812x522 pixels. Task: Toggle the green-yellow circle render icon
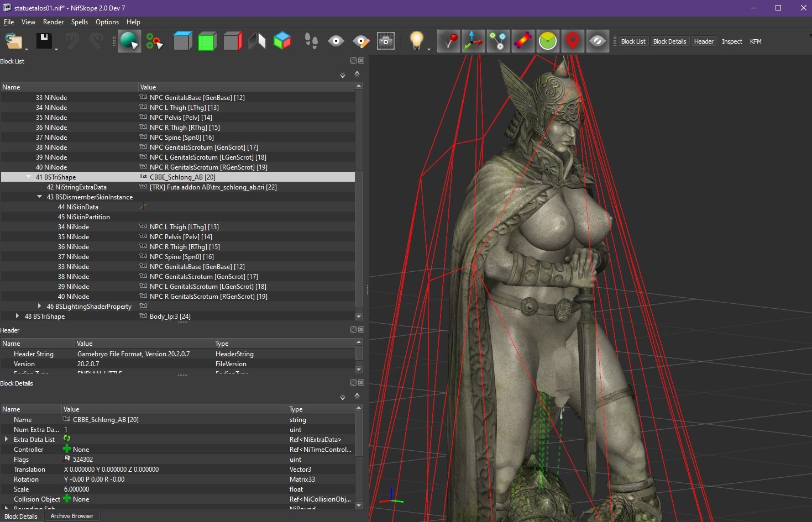[548, 41]
